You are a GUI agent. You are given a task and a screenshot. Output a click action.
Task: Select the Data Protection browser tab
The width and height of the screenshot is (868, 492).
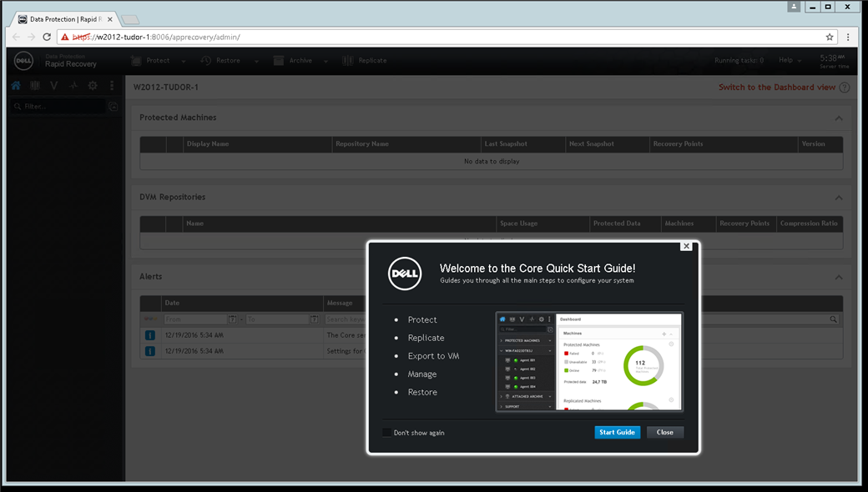[65, 19]
